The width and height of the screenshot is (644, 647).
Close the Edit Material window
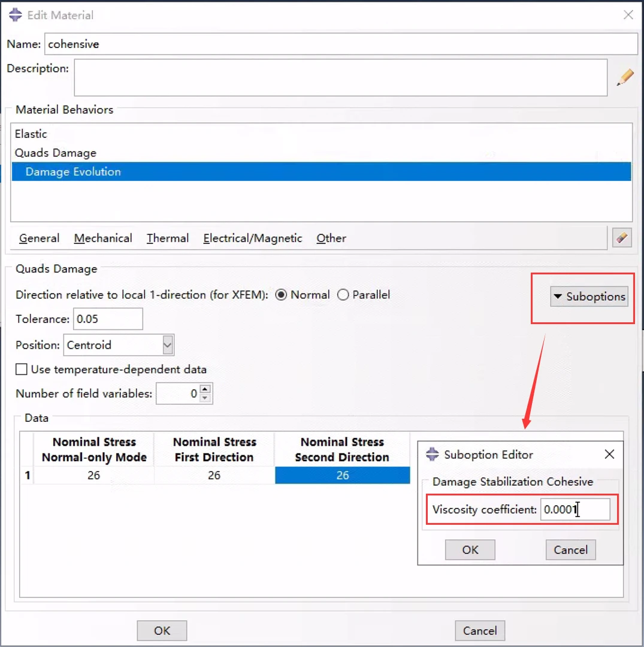(x=628, y=15)
